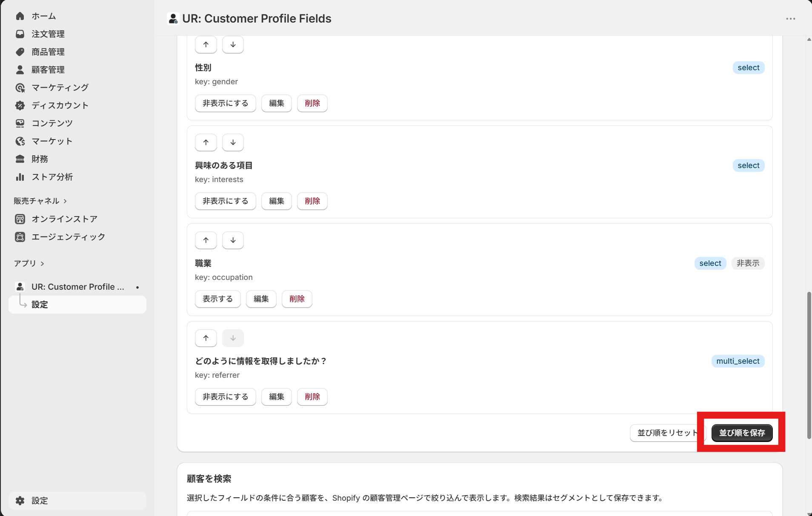Hide the 性別 field with 非表示にする
The width and height of the screenshot is (812, 516).
[226, 103]
